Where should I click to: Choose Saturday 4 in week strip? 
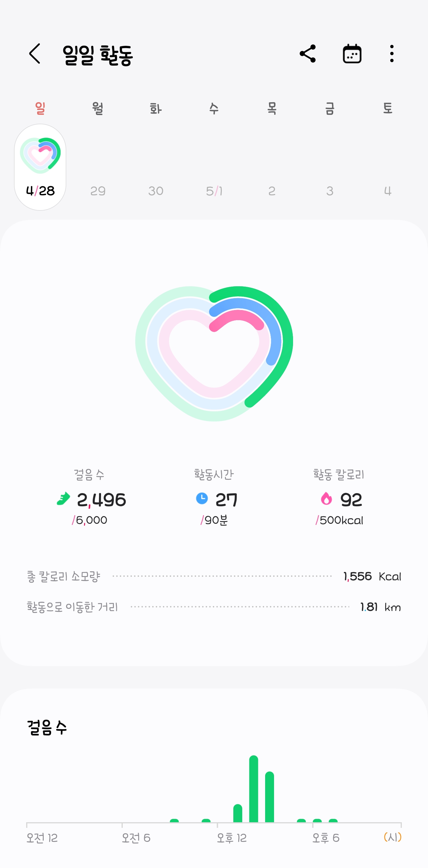point(388,191)
